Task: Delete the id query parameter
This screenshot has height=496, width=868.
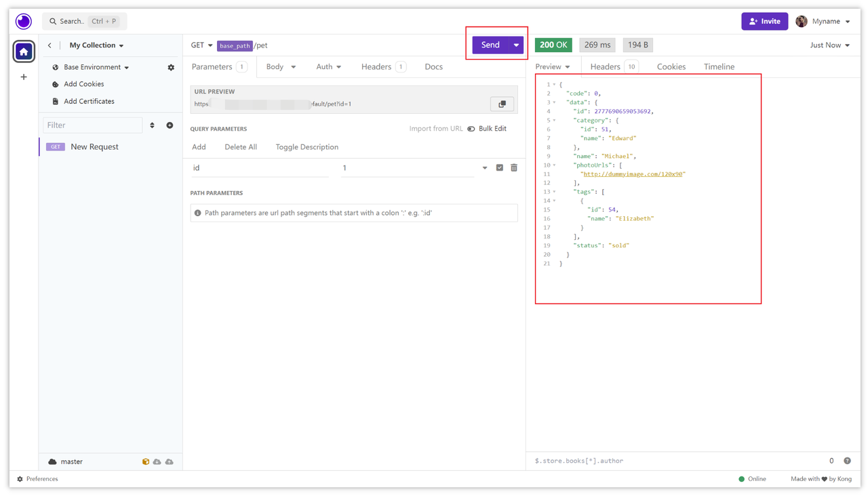Action: [514, 167]
